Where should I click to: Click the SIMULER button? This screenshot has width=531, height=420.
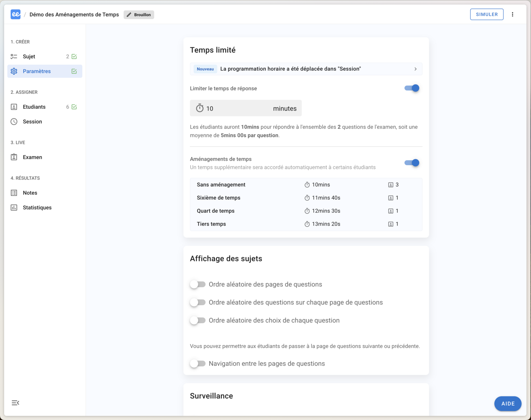coord(487,14)
